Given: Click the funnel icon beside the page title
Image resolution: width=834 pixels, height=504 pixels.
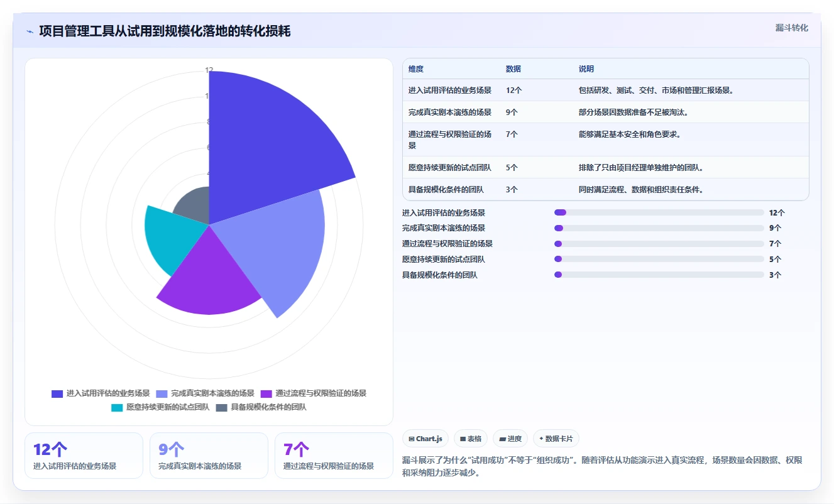Looking at the screenshot, I should click(x=30, y=31).
